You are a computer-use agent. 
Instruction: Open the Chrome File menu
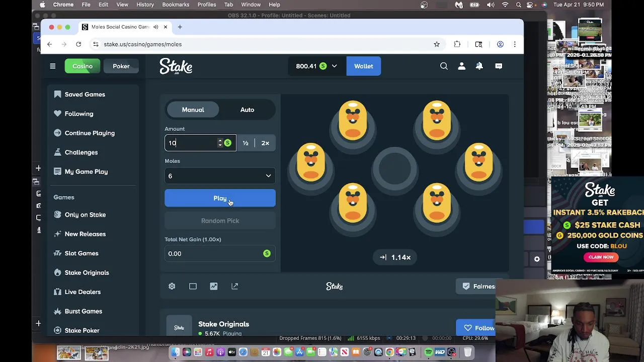pyautogui.click(x=86, y=5)
